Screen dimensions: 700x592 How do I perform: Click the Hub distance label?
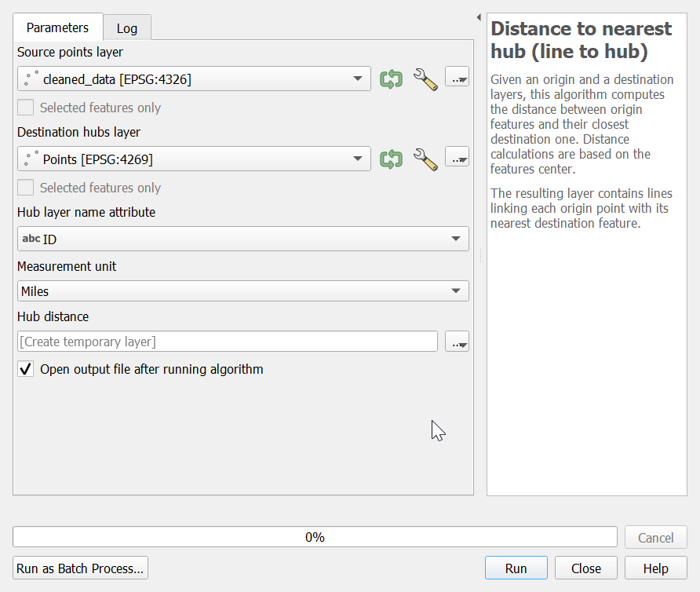click(53, 316)
